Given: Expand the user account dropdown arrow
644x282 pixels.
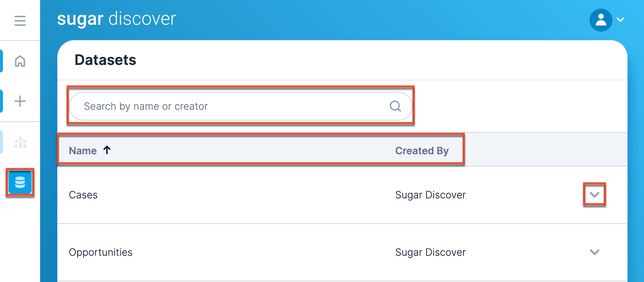Looking at the screenshot, I should click(621, 20).
